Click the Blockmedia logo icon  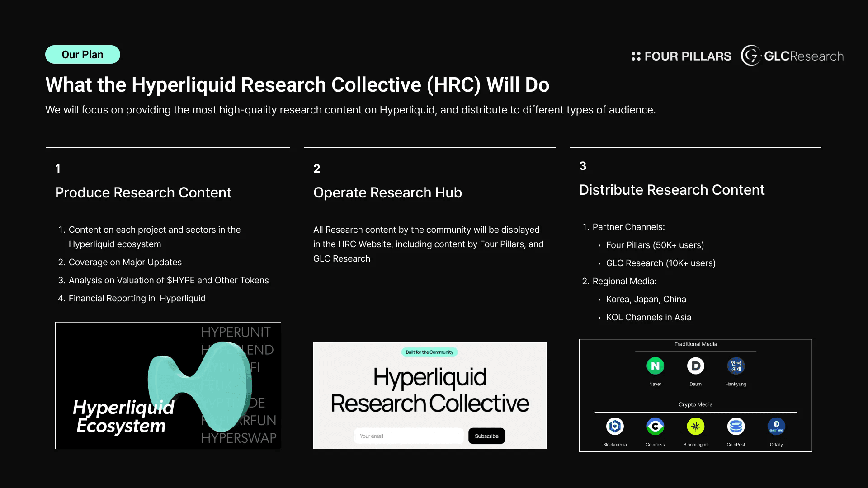coord(615,426)
